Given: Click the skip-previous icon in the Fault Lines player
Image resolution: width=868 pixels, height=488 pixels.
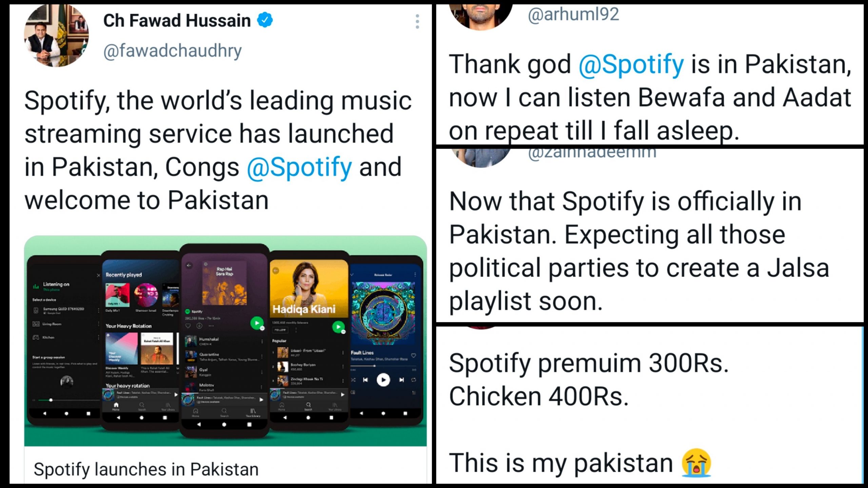Looking at the screenshot, I should (365, 380).
